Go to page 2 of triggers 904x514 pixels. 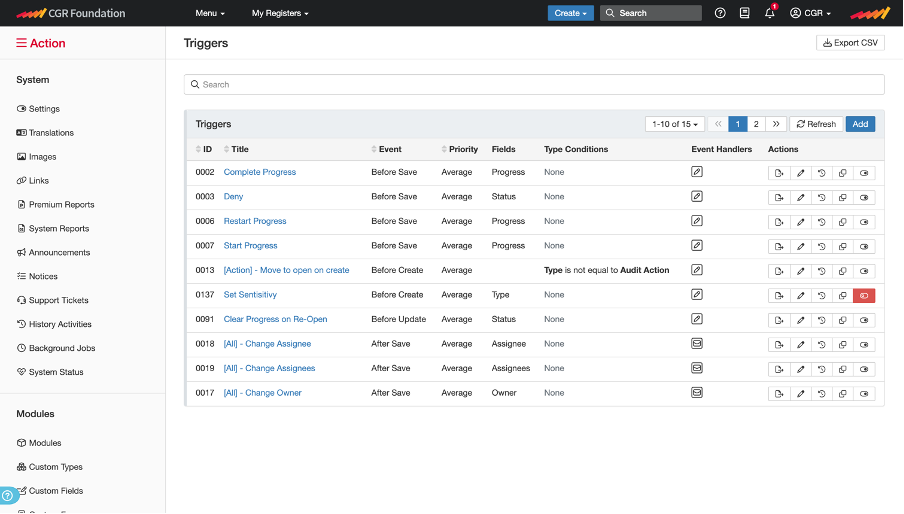pyautogui.click(x=756, y=124)
